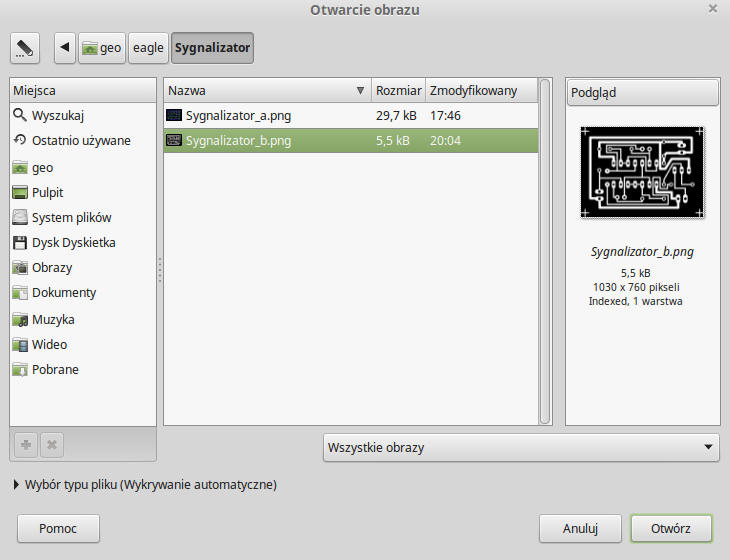
Task: Select Dysk Dyskietka floppy drive
Action: tap(73, 243)
